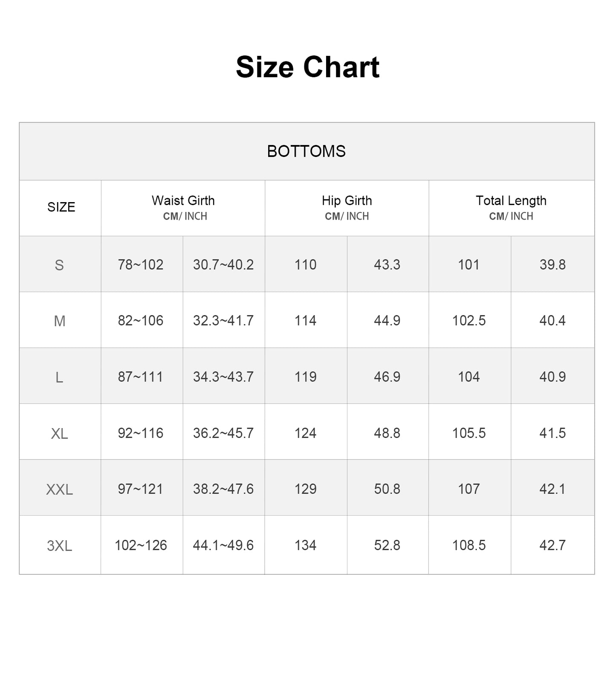This screenshot has width=616, height=675.
Task: Select the S size row label
Action: [59, 265]
